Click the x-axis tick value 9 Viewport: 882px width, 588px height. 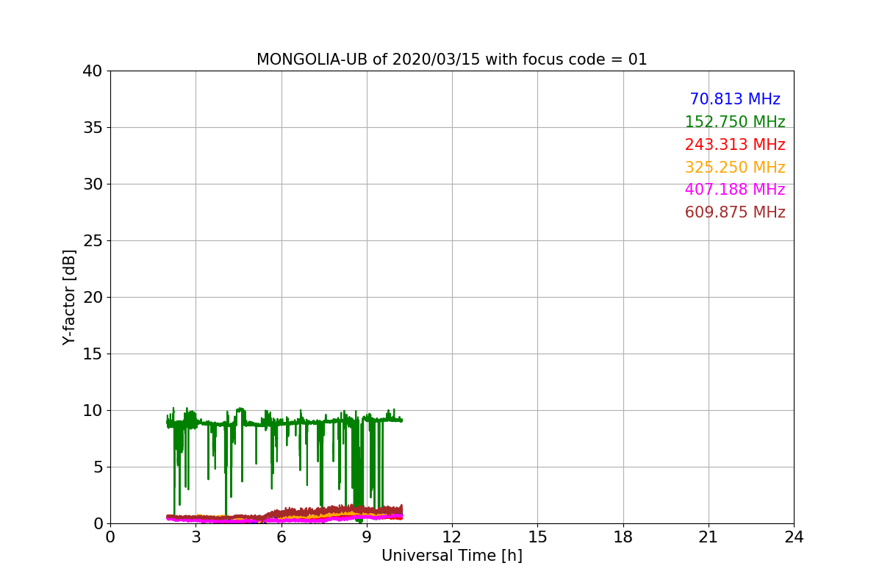367,537
